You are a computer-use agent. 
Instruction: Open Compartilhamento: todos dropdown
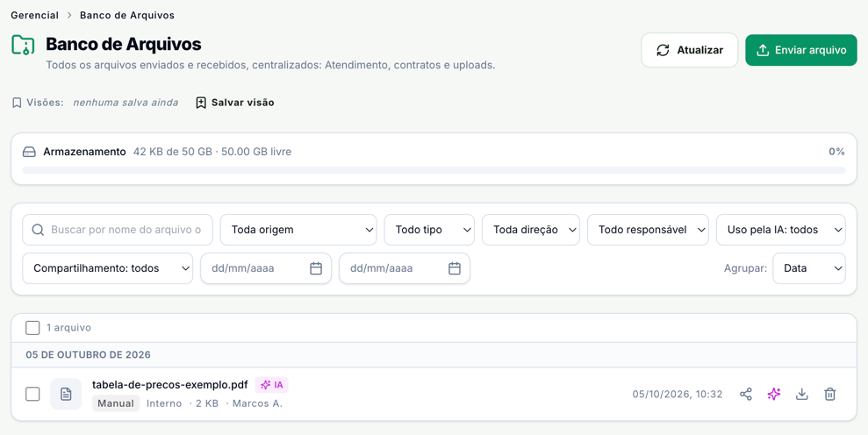pyautogui.click(x=107, y=268)
